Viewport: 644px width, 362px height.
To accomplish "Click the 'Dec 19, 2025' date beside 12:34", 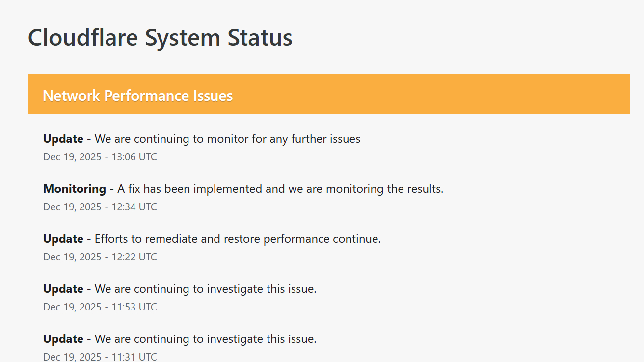I will 72,207.
